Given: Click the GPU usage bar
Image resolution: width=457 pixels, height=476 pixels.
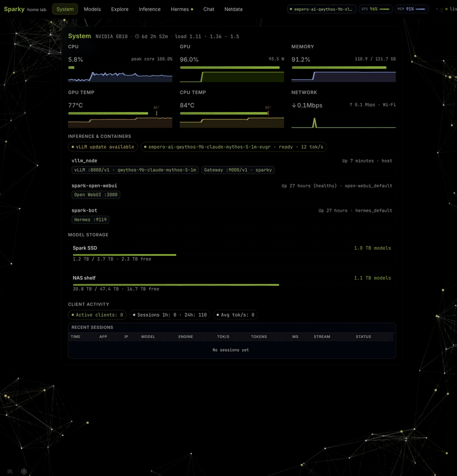Looking at the screenshot, I should click(232, 67).
